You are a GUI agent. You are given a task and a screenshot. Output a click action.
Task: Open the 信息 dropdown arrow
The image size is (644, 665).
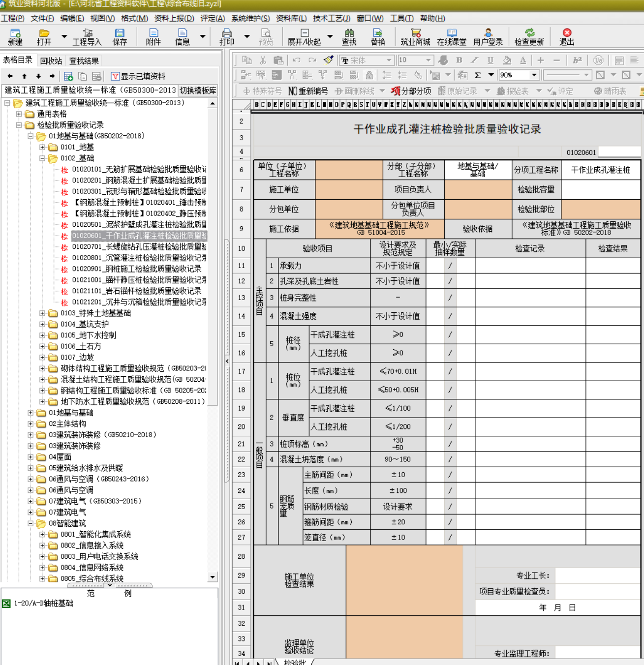coord(203,36)
